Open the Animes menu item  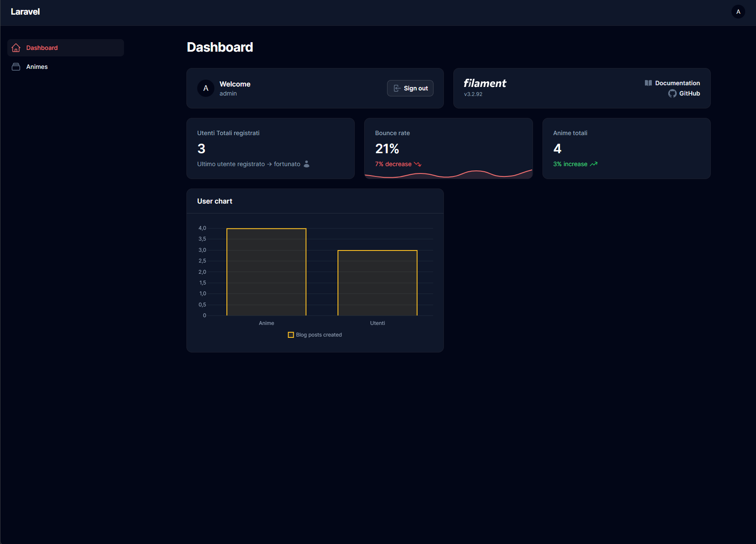pyautogui.click(x=37, y=67)
